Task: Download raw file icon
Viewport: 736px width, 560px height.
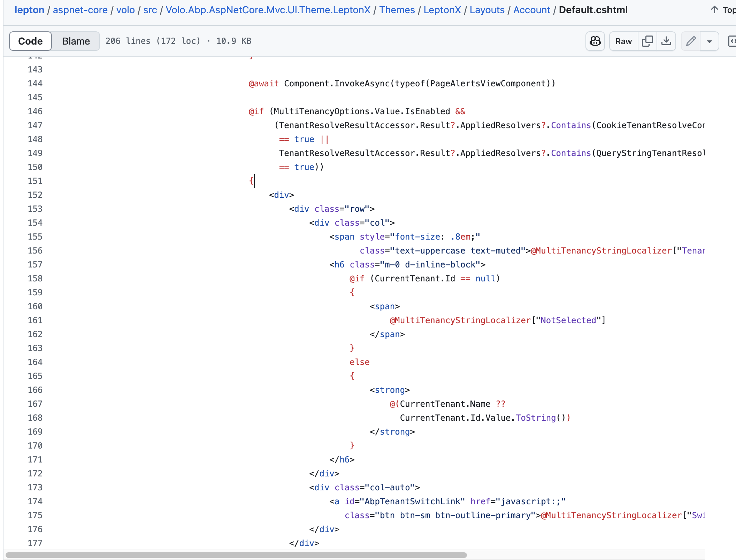Action: coord(666,41)
